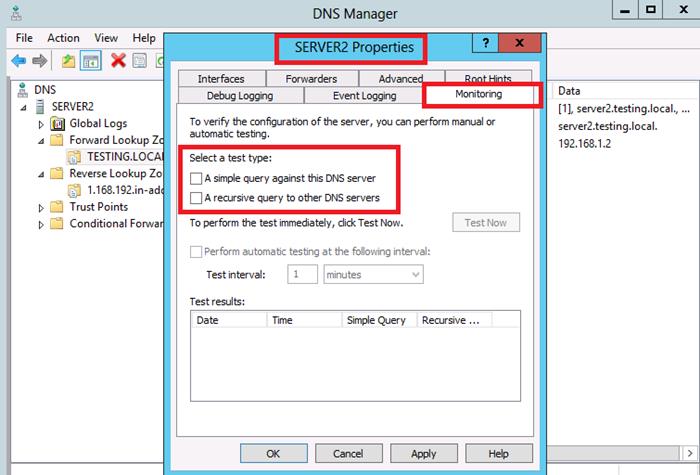
Task: Click the dialog Help button
Action: click(499, 454)
